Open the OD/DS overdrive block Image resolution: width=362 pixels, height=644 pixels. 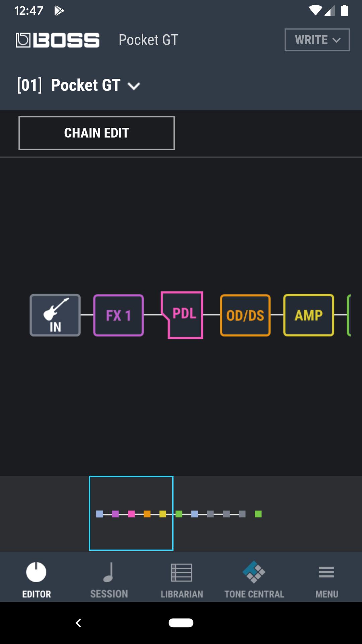(245, 315)
